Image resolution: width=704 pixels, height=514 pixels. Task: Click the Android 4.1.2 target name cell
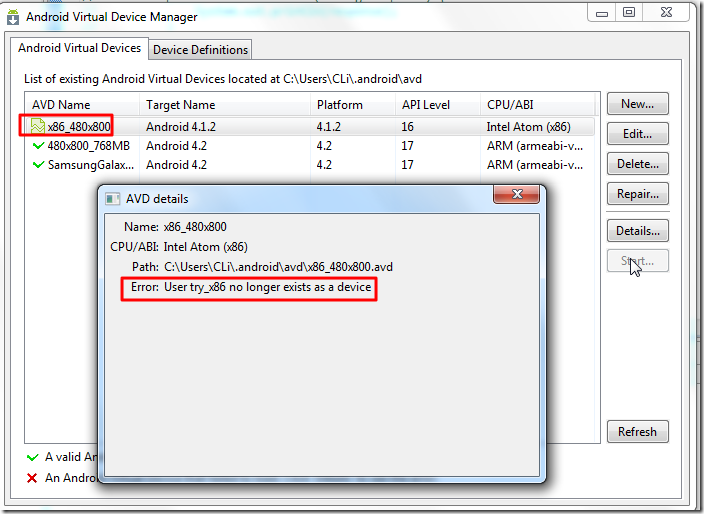[x=181, y=127]
